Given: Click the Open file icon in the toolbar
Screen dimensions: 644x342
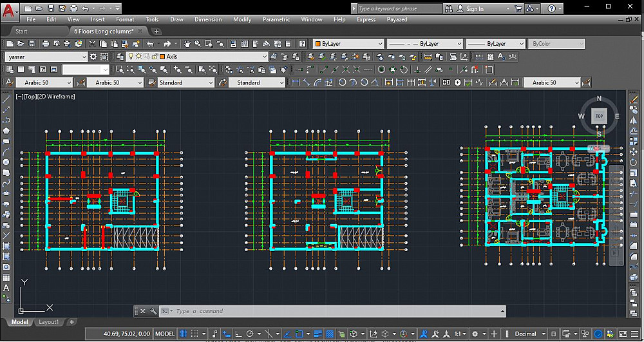Looking at the screenshot, I should (21, 44).
